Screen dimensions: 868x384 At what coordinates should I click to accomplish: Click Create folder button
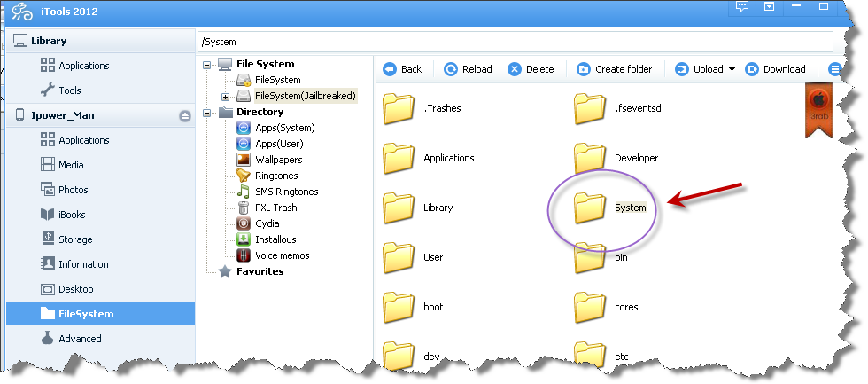(615, 69)
